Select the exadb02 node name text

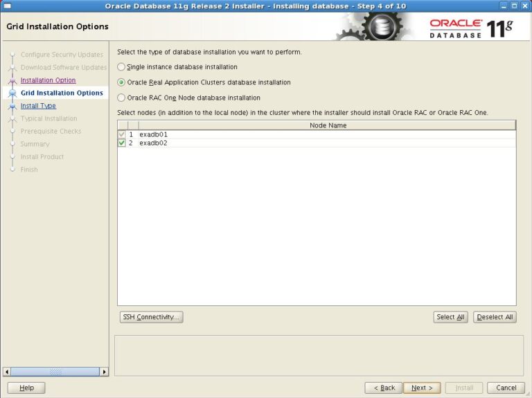(153, 143)
